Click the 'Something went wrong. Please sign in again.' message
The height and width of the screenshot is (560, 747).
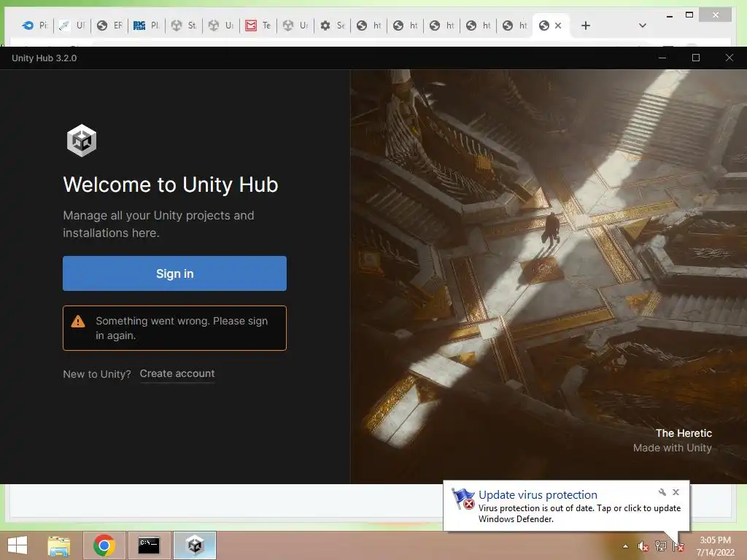click(182, 328)
